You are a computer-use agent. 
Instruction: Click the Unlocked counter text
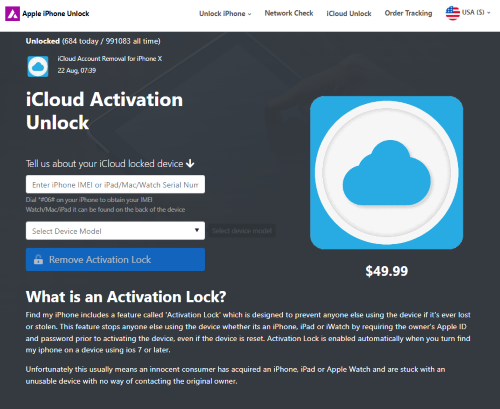(93, 41)
